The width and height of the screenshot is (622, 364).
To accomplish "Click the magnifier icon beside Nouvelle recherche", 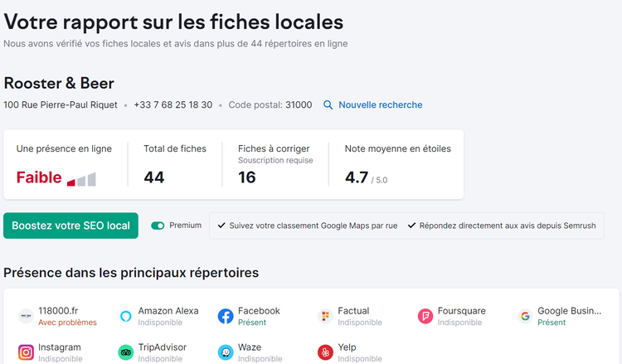I will tap(328, 105).
